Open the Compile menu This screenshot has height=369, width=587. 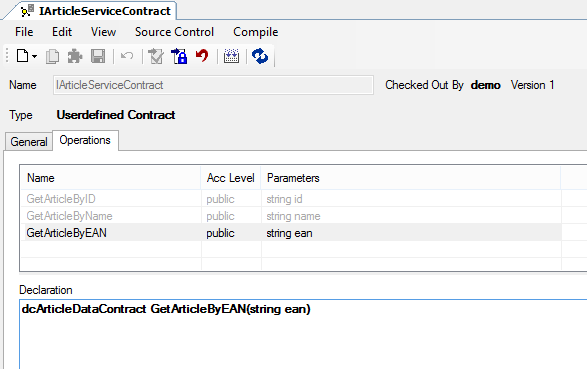(256, 32)
